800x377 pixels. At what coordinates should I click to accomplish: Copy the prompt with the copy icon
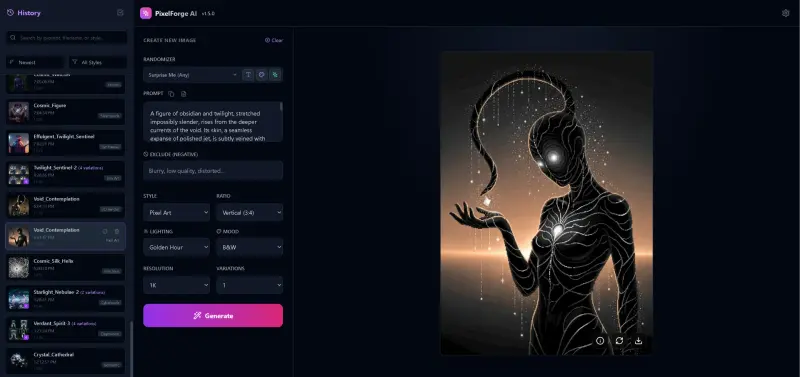pyautogui.click(x=171, y=94)
